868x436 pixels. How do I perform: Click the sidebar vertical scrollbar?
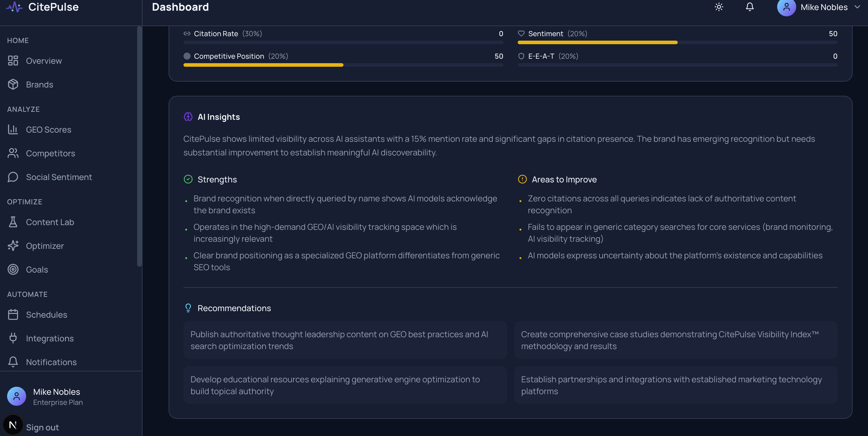pos(139,147)
